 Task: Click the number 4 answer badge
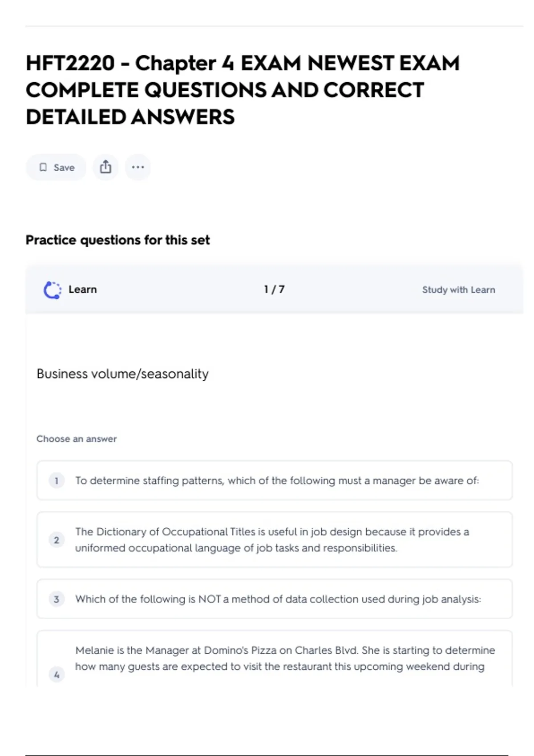pyautogui.click(x=57, y=675)
